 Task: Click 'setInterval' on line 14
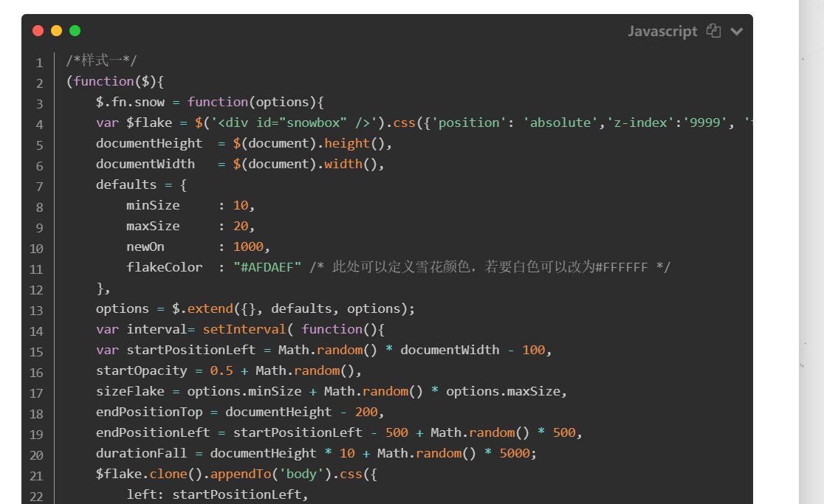[x=244, y=329]
